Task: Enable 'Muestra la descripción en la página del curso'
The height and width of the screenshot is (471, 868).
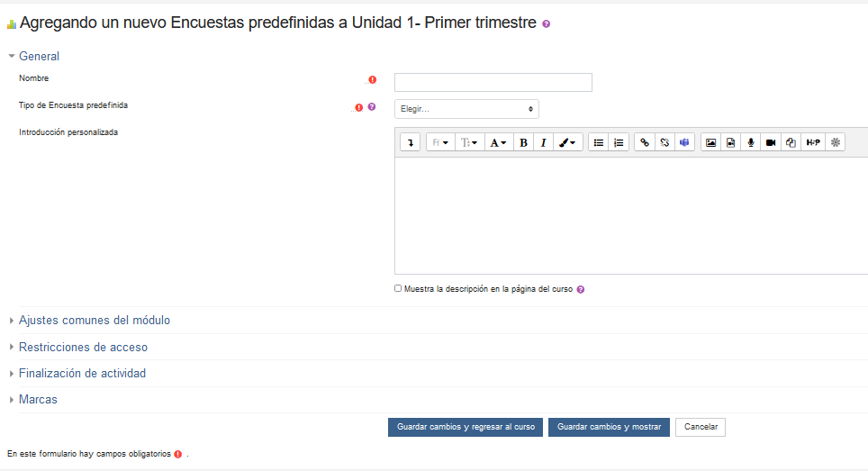Action: tap(398, 289)
